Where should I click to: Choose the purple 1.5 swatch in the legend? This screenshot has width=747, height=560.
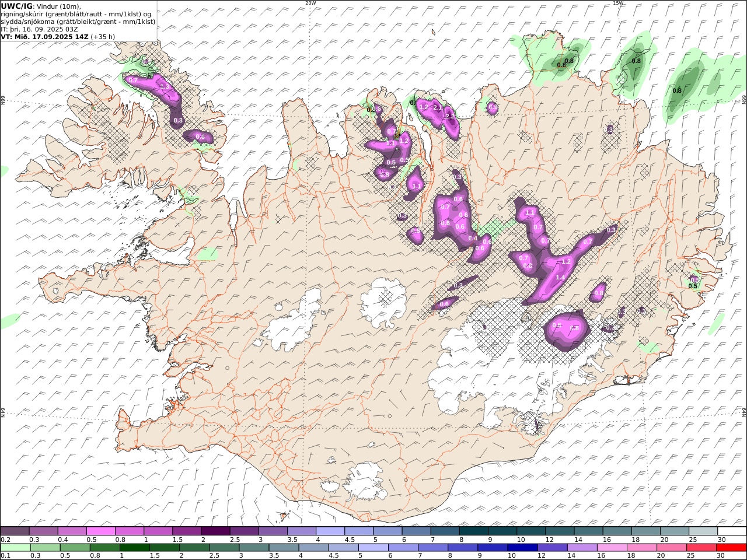pyautogui.click(x=187, y=531)
